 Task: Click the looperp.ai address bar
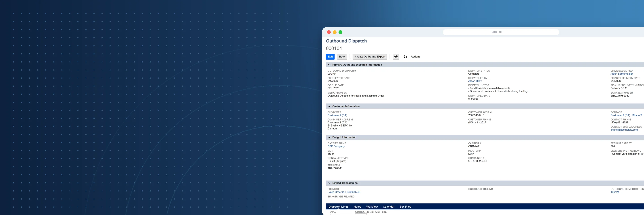coord(501,32)
